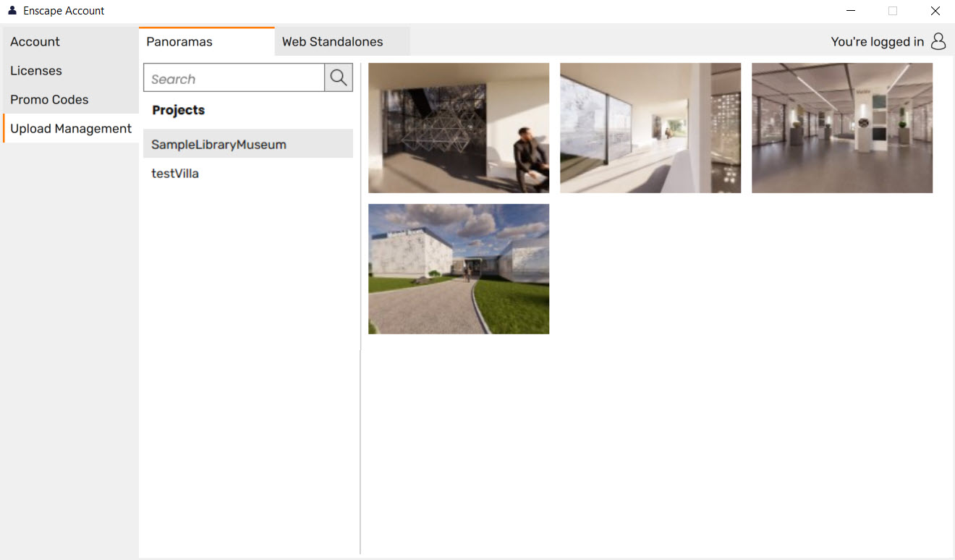Open the first panorama thumbnail with the lattice structure
Image resolution: width=955 pixels, height=560 pixels.
pyautogui.click(x=458, y=127)
